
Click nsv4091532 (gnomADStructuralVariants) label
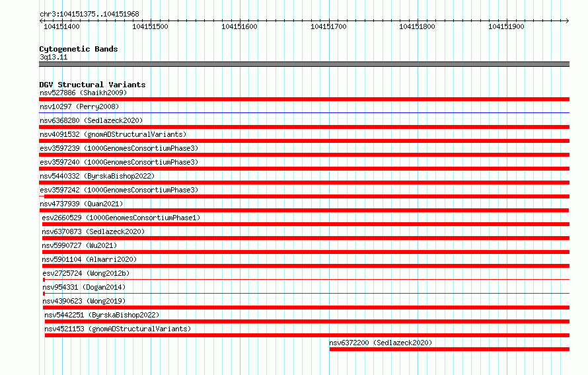click(x=113, y=134)
